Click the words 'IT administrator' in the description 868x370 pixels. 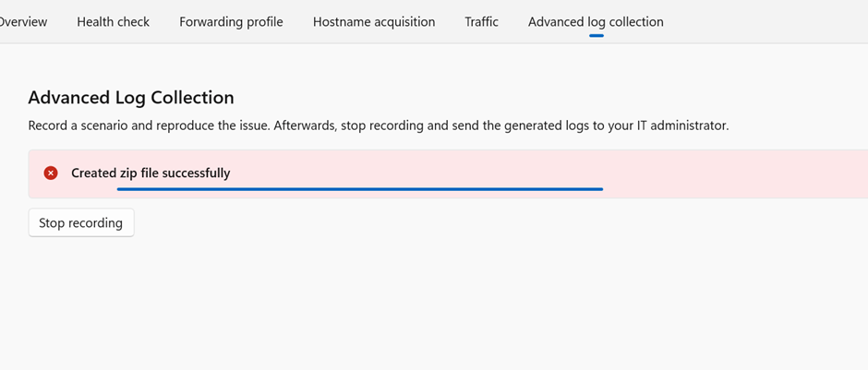pos(682,125)
